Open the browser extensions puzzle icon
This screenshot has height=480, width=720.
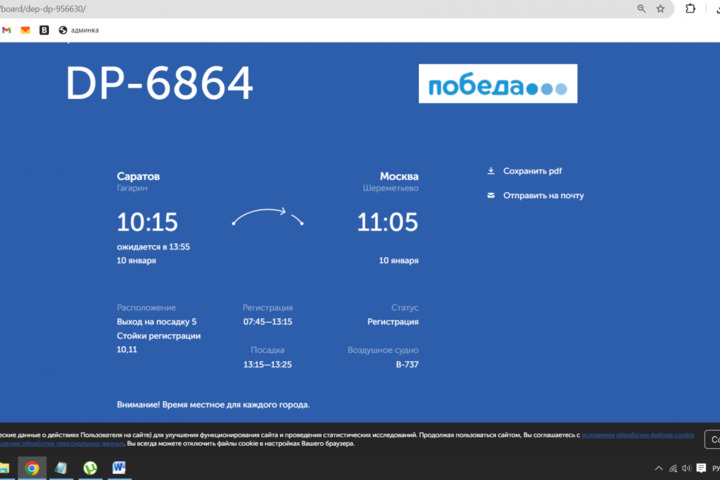(x=690, y=9)
